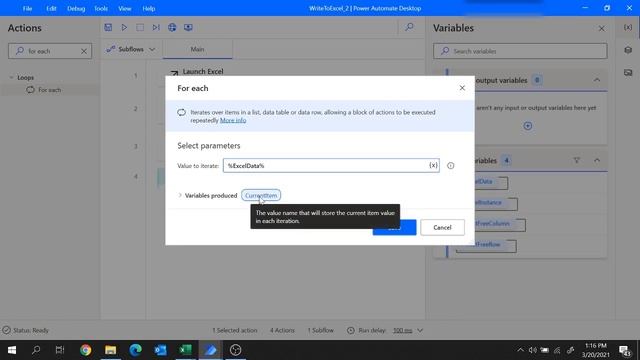Click the More info link
The height and width of the screenshot is (360, 640).
click(x=233, y=120)
